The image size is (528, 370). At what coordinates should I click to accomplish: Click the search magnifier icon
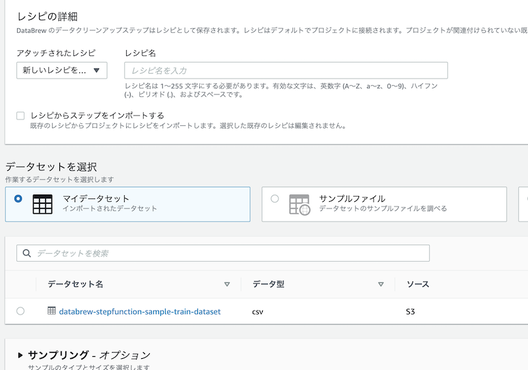[x=27, y=253]
